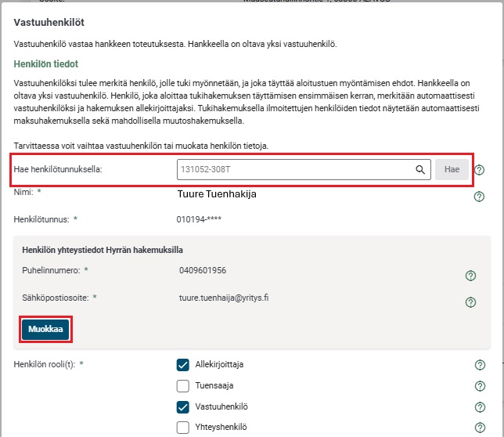Enable the Tuensaaja checkbox
The height and width of the screenshot is (437, 504).
[x=183, y=385]
